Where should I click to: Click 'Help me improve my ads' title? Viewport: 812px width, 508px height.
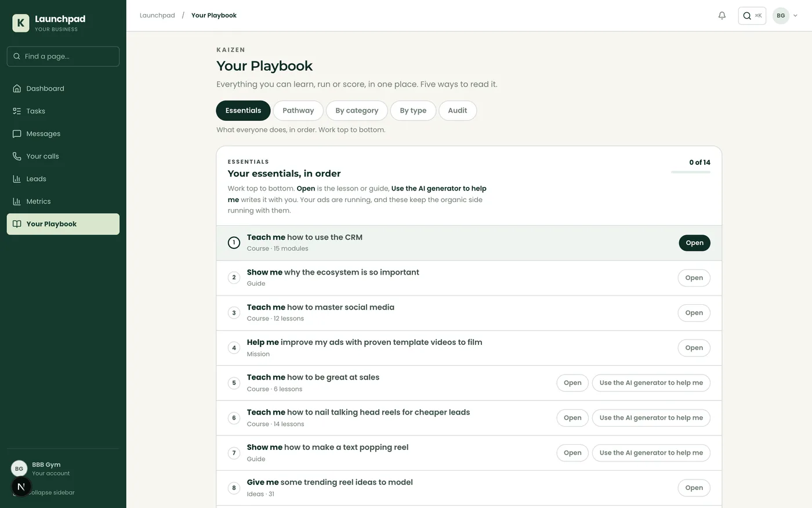click(364, 343)
